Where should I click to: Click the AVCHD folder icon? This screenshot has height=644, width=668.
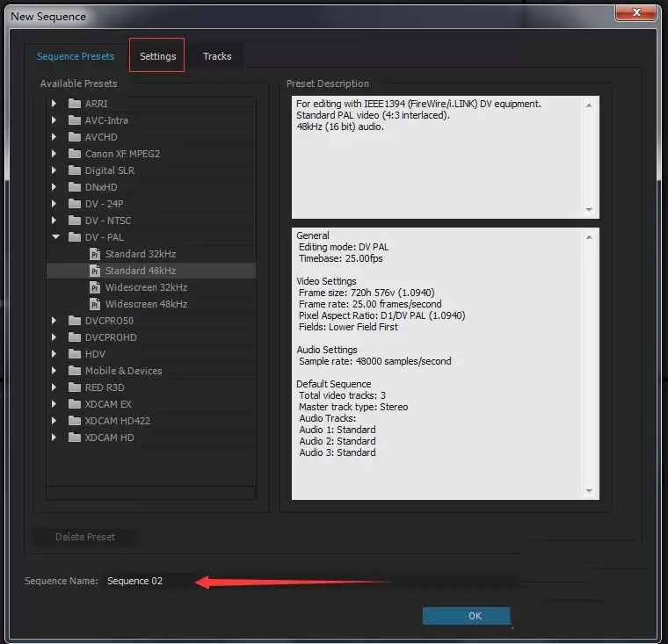point(75,137)
